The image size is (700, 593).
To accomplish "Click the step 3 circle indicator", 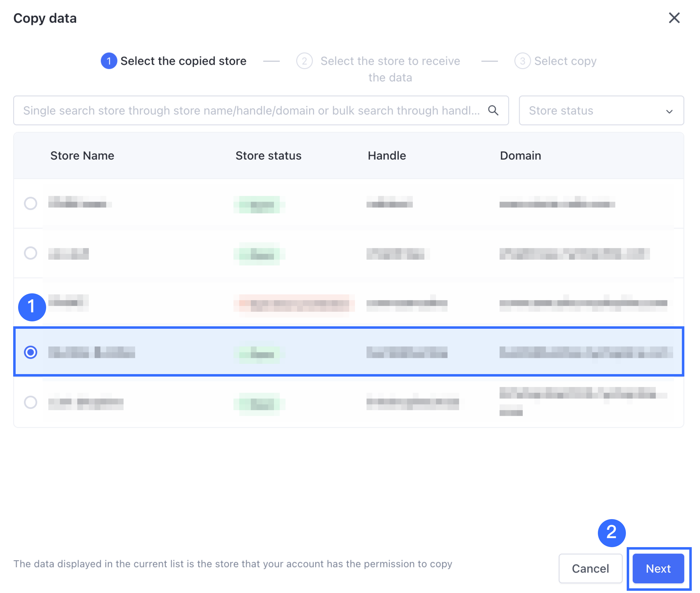I will click(x=522, y=61).
